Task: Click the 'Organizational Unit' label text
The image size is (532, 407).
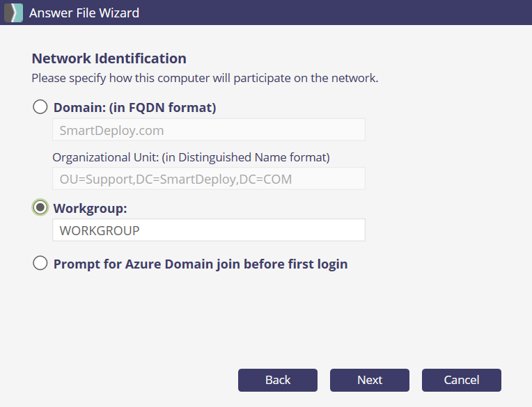Action: [x=190, y=157]
